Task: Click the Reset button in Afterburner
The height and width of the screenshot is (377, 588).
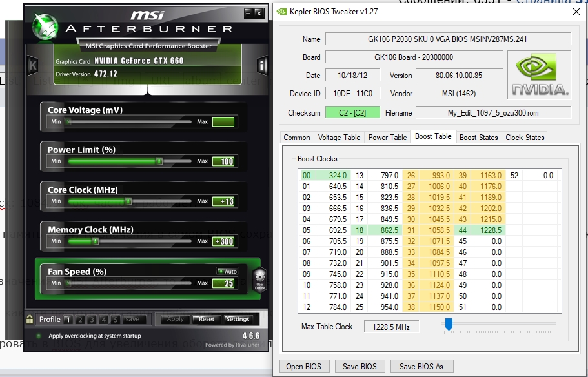Action: pos(207,320)
